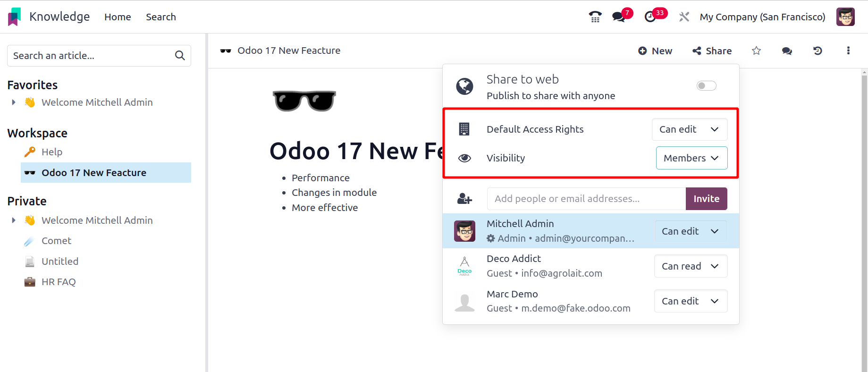Open the VoIP phone icon

tap(595, 17)
